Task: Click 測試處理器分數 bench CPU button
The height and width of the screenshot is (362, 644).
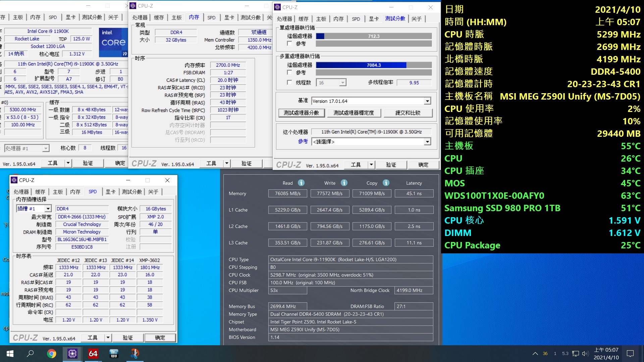Action: pos(301,113)
